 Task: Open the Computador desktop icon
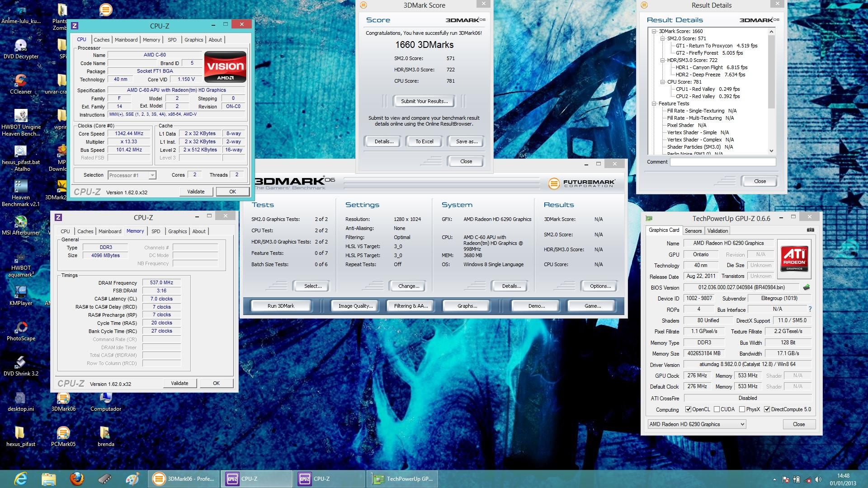pos(106,402)
